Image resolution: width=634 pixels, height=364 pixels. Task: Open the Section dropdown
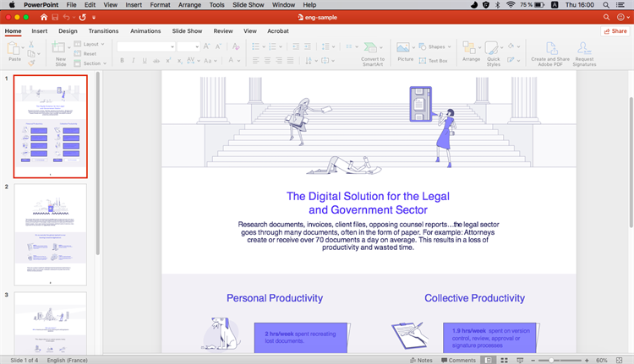click(90, 63)
